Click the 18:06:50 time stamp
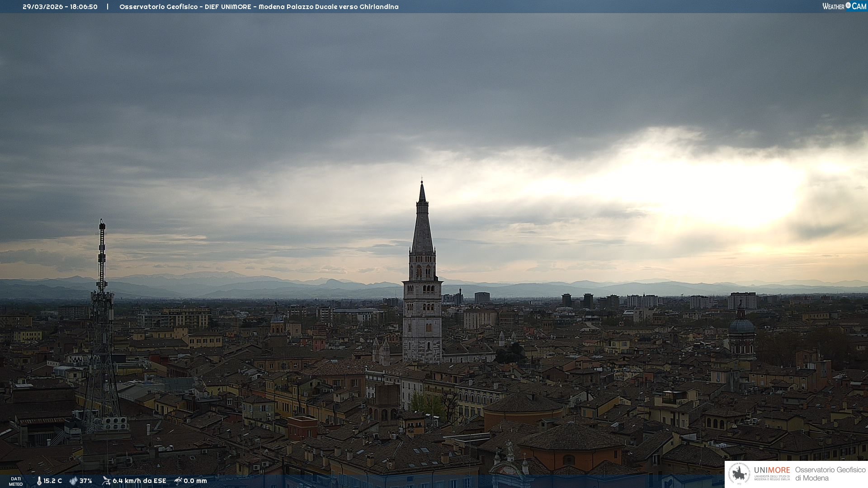Viewport: 868px width, 488px height. [84, 7]
